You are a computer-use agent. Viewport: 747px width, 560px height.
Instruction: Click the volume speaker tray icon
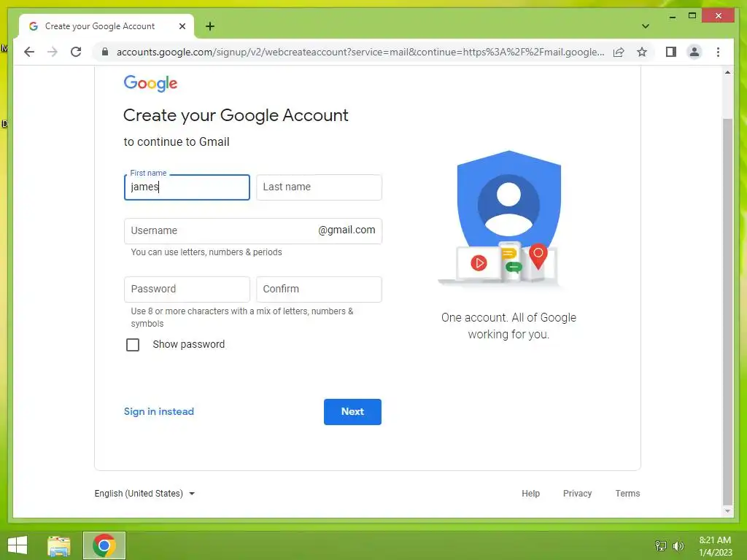678,545
